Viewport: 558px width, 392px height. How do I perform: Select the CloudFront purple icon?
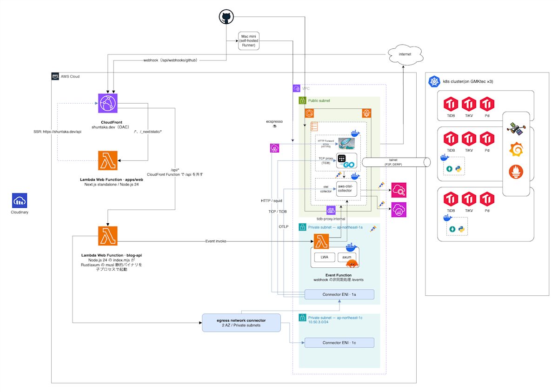107,103
